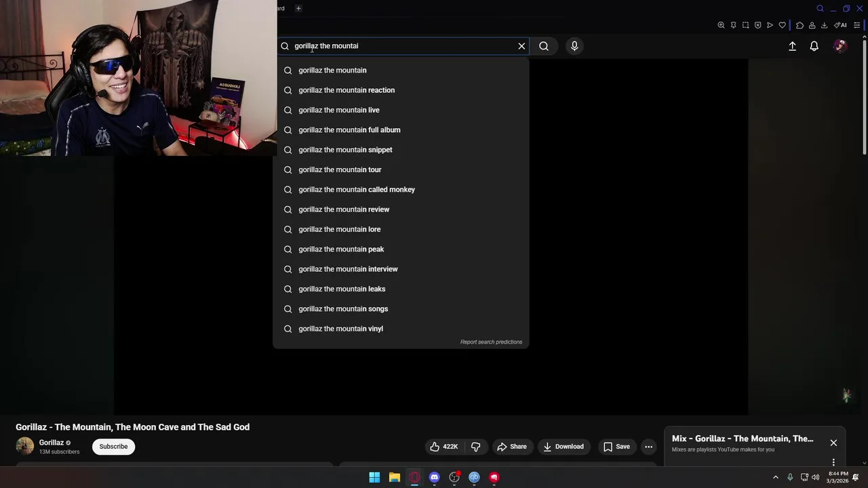The height and width of the screenshot is (488, 868).
Task: Click the Gorillaz channel avatar
Action: coord(25,446)
